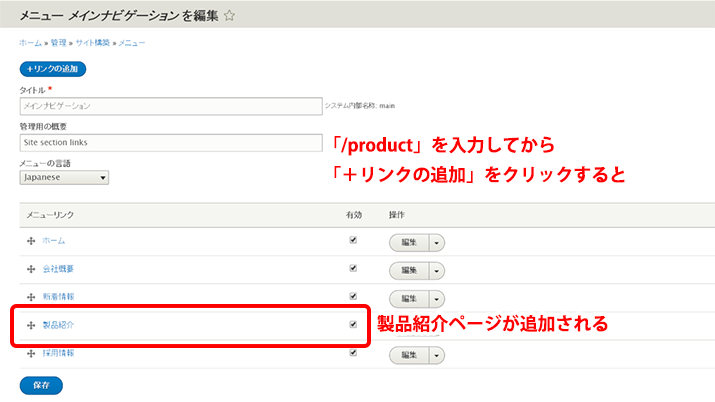
Task: Go to メニュー in the breadcrumb
Action: [x=132, y=43]
